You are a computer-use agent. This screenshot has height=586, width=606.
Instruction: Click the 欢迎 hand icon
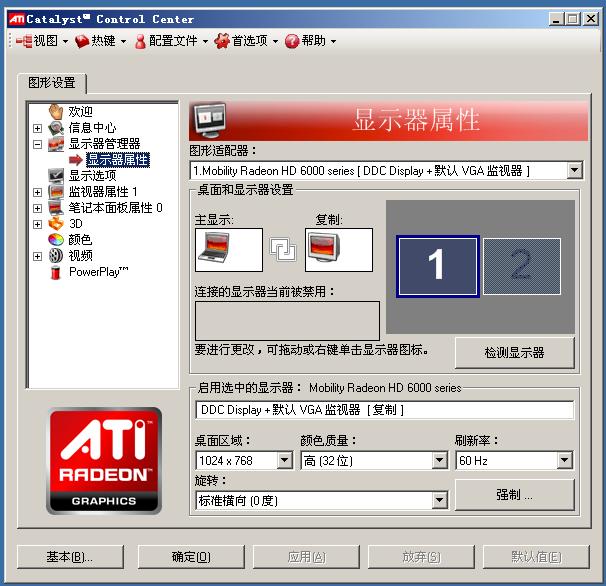pos(56,111)
